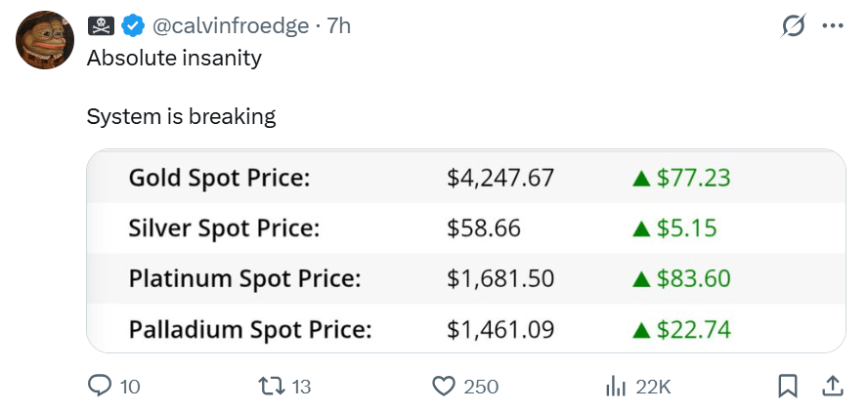
Task: Click the 22K views count
Action: (653, 387)
